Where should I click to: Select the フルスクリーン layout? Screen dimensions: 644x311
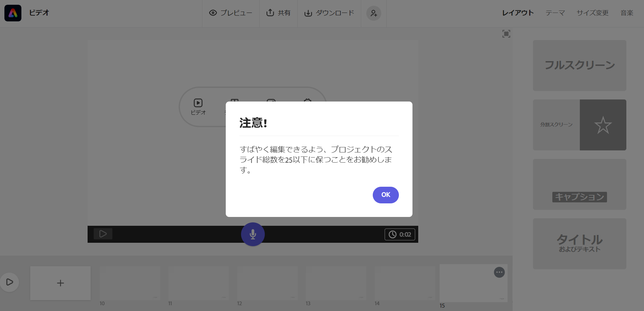tap(579, 65)
